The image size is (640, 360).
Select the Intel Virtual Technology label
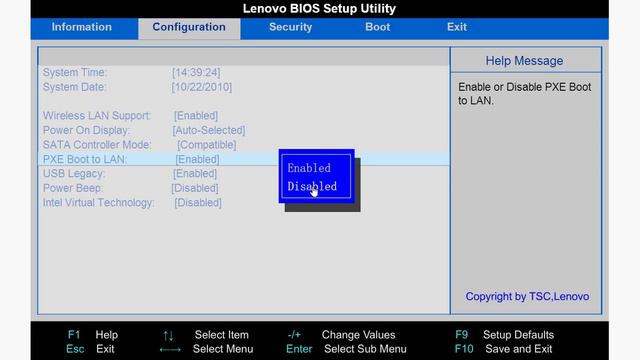(x=98, y=203)
